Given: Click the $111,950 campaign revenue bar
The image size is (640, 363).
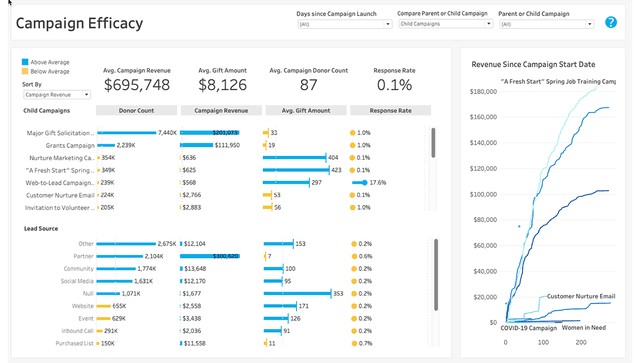Looking at the screenshot, I should 196,145.
